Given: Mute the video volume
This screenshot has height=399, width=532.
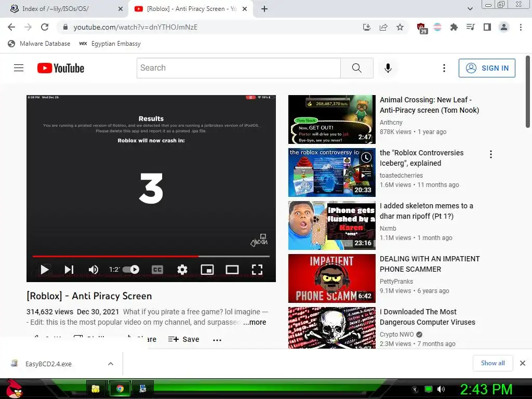Looking at the screenshot, I should (x=94, y=270).
